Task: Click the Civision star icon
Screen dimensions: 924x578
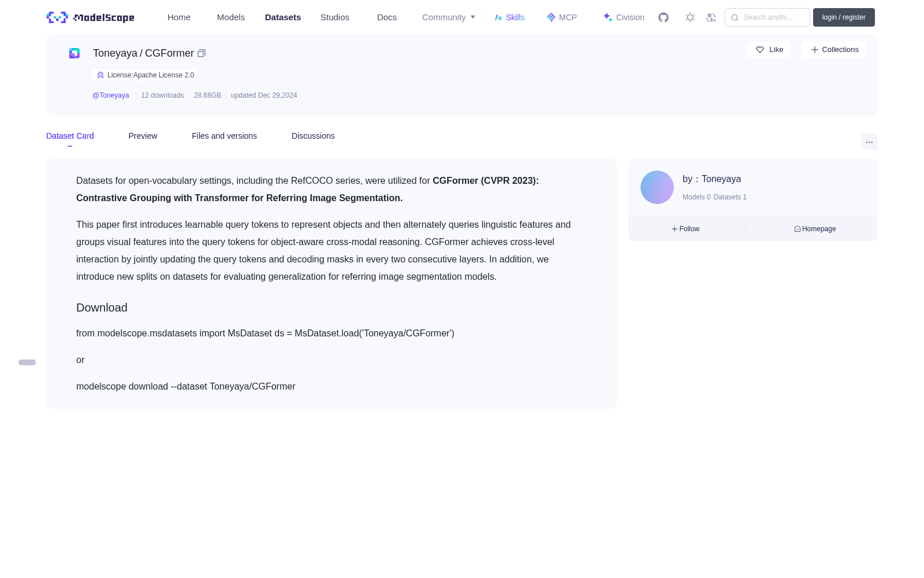Action: coord(608,17)
